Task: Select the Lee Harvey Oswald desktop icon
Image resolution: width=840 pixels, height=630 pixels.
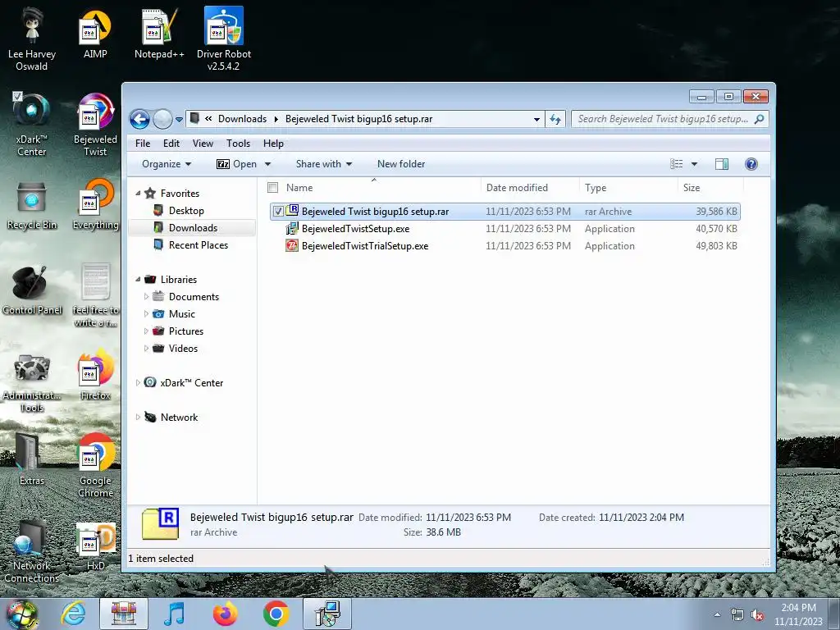Action: (x=32, y=39)
